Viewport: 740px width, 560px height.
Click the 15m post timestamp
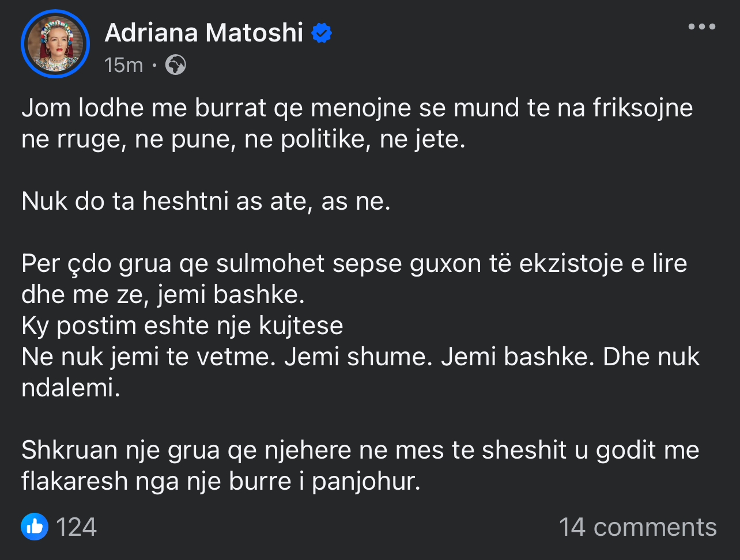point(123,65)
